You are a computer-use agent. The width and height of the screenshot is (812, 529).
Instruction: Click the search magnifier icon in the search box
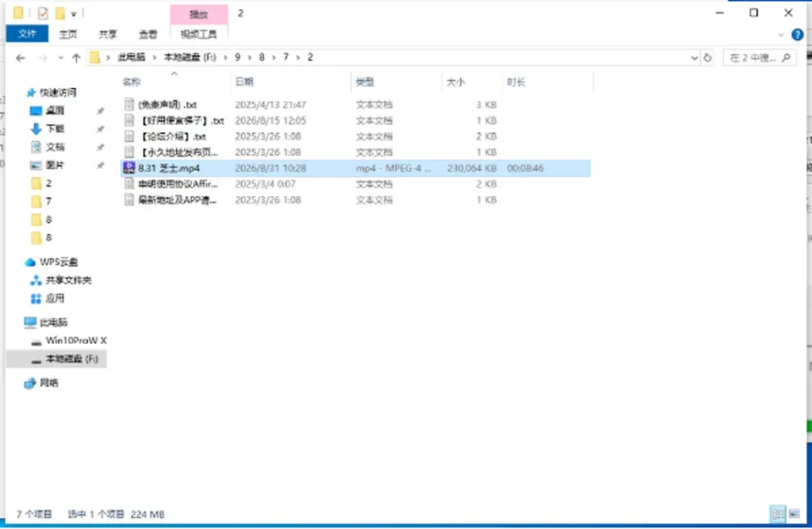pyautogui.click(x=786, y=58)
